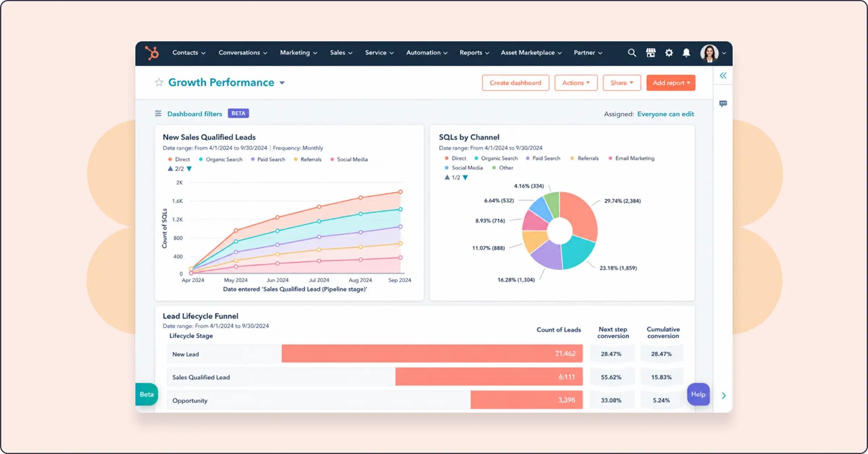Open the Contacts menu
Viewport: 868px width, 454px height.
[189, 53]
